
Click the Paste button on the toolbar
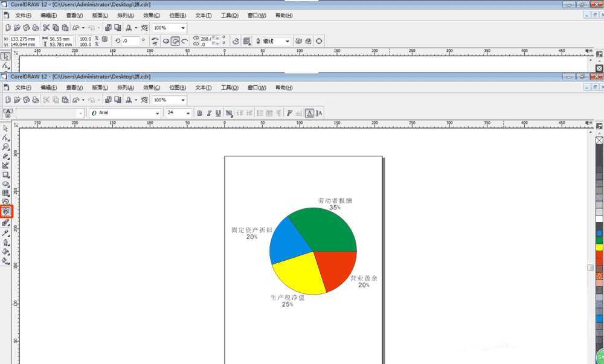[x=65, y=100]
